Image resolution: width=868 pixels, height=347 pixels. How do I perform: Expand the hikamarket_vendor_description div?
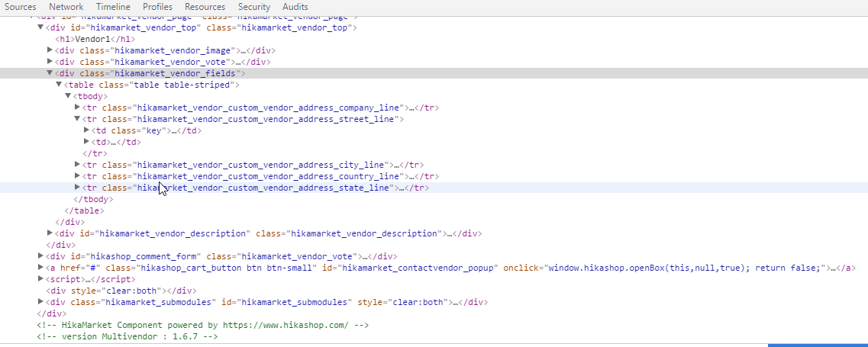(50, 233)
